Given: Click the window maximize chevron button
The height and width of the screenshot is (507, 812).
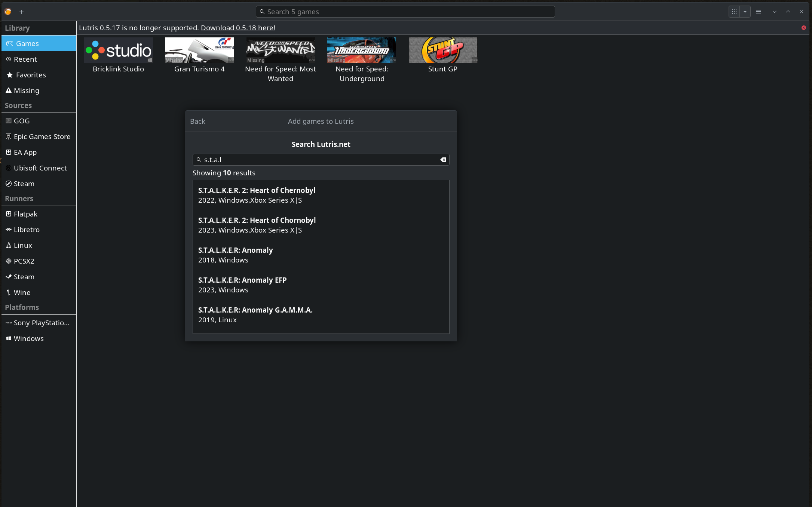Looking at the screenshot, I should pyautogui.click(x=788, y=12).
